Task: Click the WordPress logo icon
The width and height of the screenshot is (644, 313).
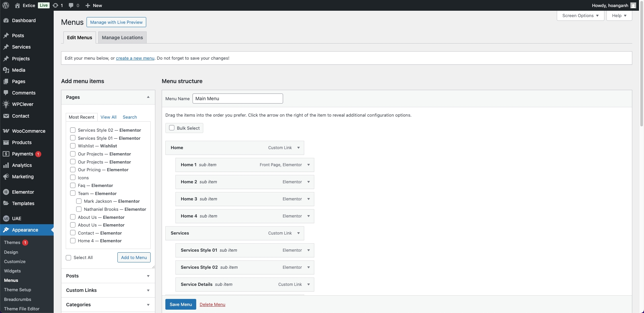Action: click(x=6, y=5)
